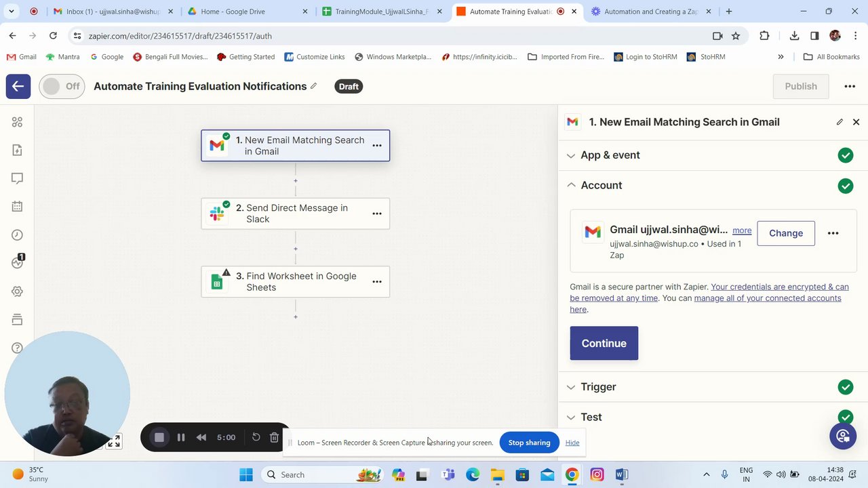The image size is (868, 488).
Task: Open 'manage all of your connected accounts here' link
Action: coord(705,304)
